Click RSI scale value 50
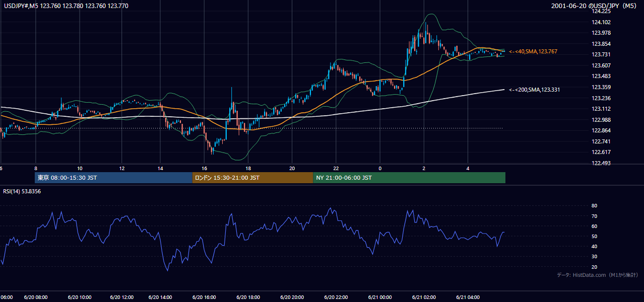The image size is (644, 302). coord(595,236)
